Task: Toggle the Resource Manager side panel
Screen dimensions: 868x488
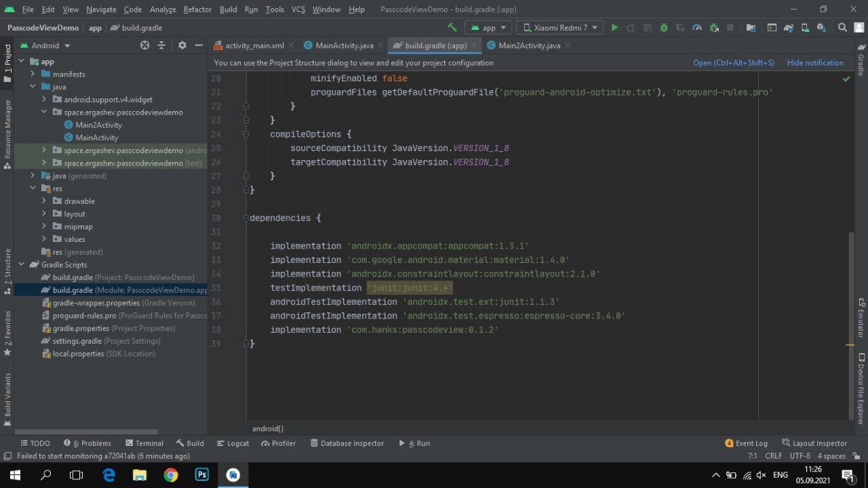Action: click(7, 134)
